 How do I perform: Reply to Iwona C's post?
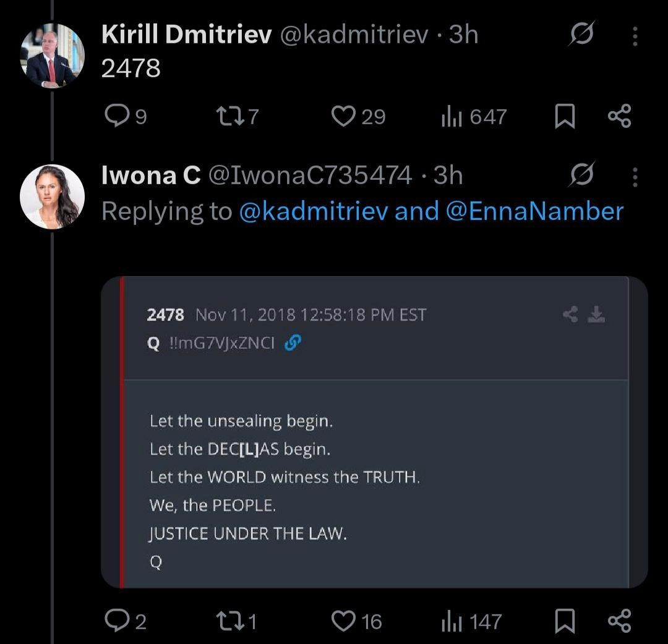(x=115, y=621)
